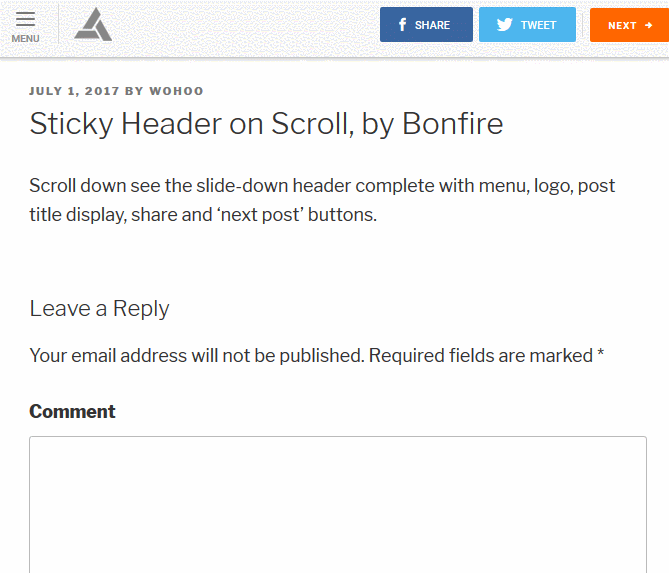Click the right arrow in NEXT button
669x573 pixels.
coord(649,25)
